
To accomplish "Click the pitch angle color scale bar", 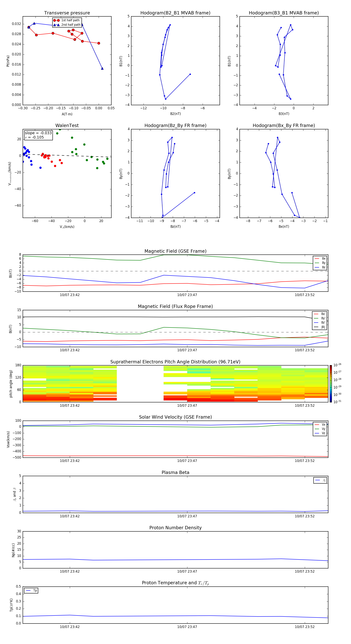I will click(x=331, y=384).
